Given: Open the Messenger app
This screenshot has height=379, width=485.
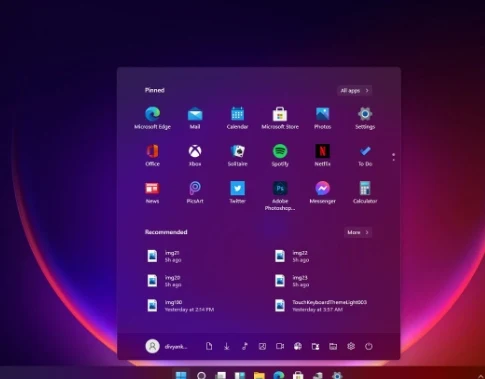Looking at the screenshot, I should 322,192.
